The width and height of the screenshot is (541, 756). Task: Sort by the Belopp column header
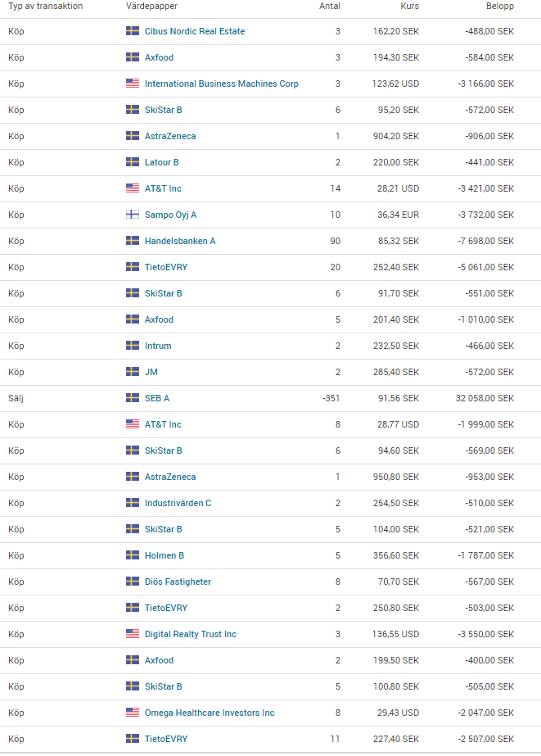pos(499,7)
